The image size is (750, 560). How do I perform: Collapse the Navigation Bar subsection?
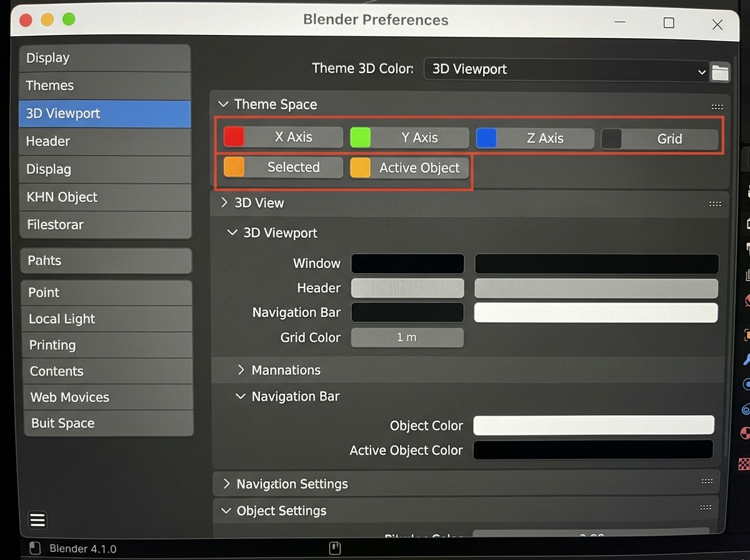pos(241,396)
